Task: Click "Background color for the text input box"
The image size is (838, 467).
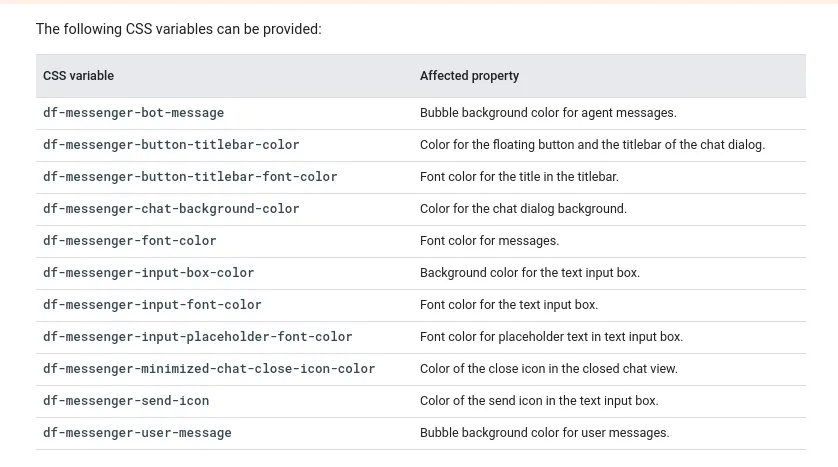Action: [529, 273]
